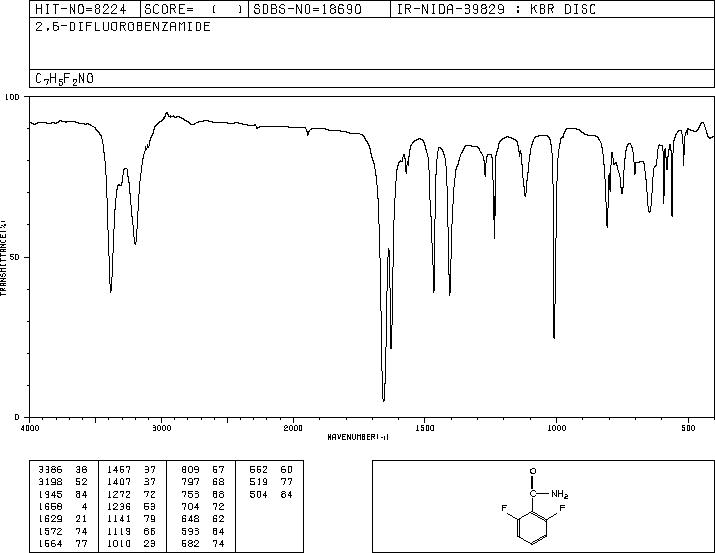Click the 504 peak table entry

tap(271, 495)
